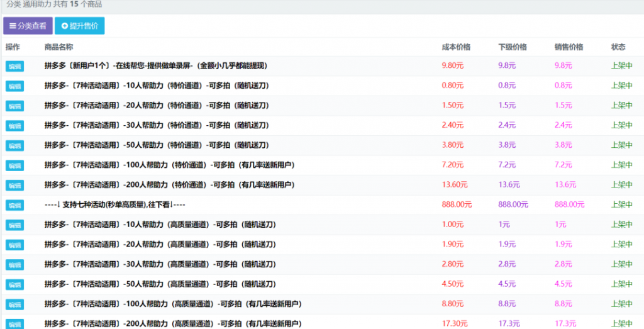Edit the 支持七种活动 separator row
The height and width of the screenshot is (329, 644).
click(15, 205)
